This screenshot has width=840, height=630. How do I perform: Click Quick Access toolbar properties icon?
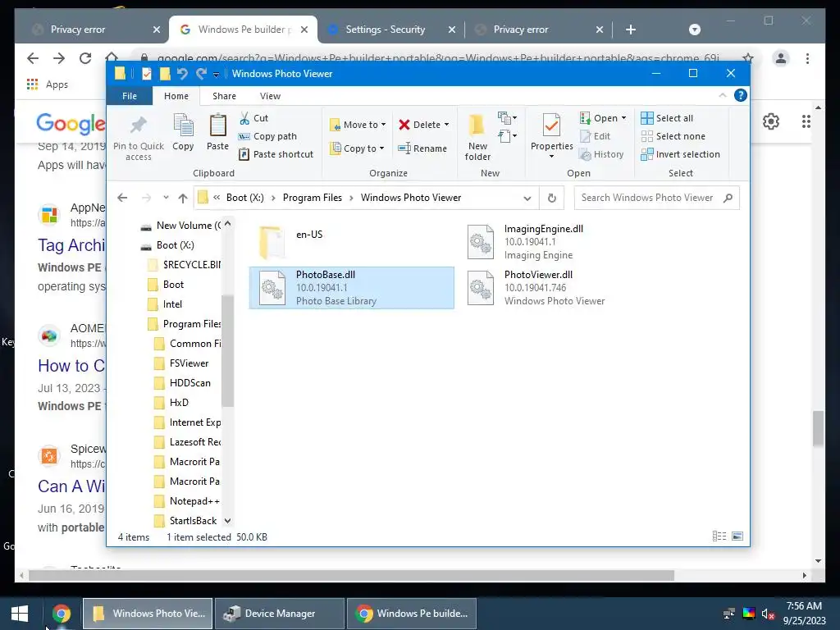146,74
